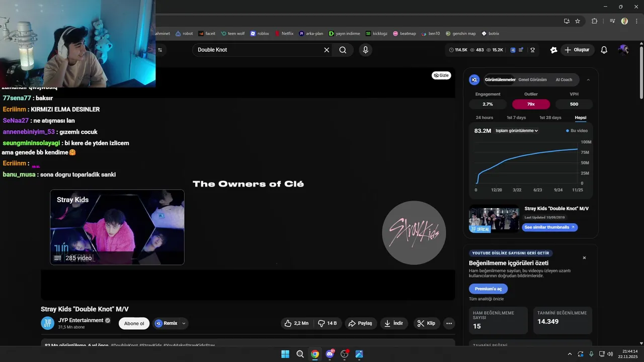Open the faceit bookmark
Image resolution: width=644 pixels, height=362 pixels.
pyautogui.click(x=207, y=34)
